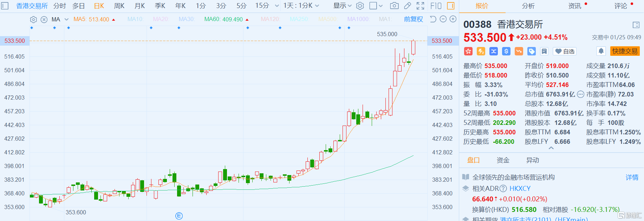Toggle MA250 moving average line

point(299,19)
